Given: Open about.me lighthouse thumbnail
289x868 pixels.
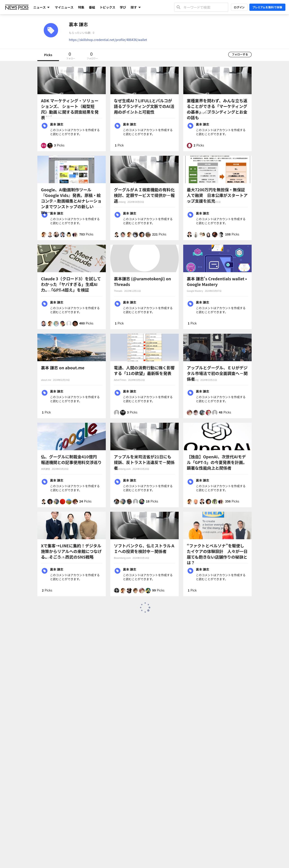Looking at the screenshot, I should click(71, 347).
